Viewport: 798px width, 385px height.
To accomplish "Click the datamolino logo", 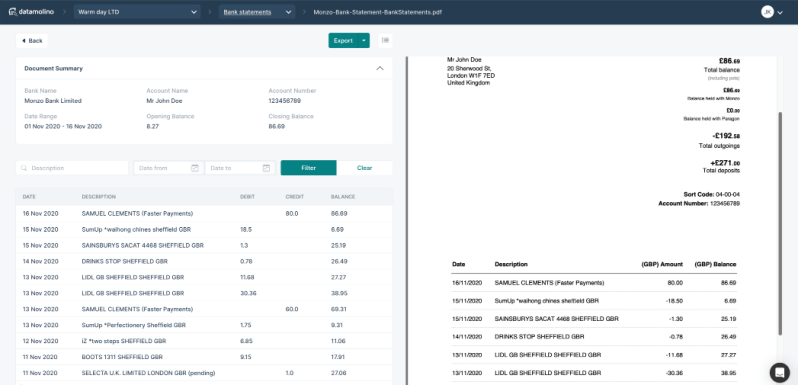I will pos(31,12).
